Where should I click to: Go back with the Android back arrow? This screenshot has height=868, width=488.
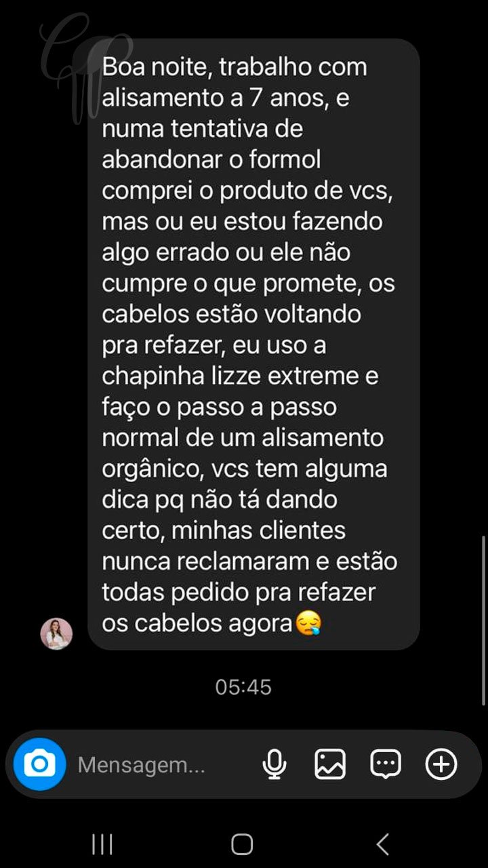pos(382,844)
